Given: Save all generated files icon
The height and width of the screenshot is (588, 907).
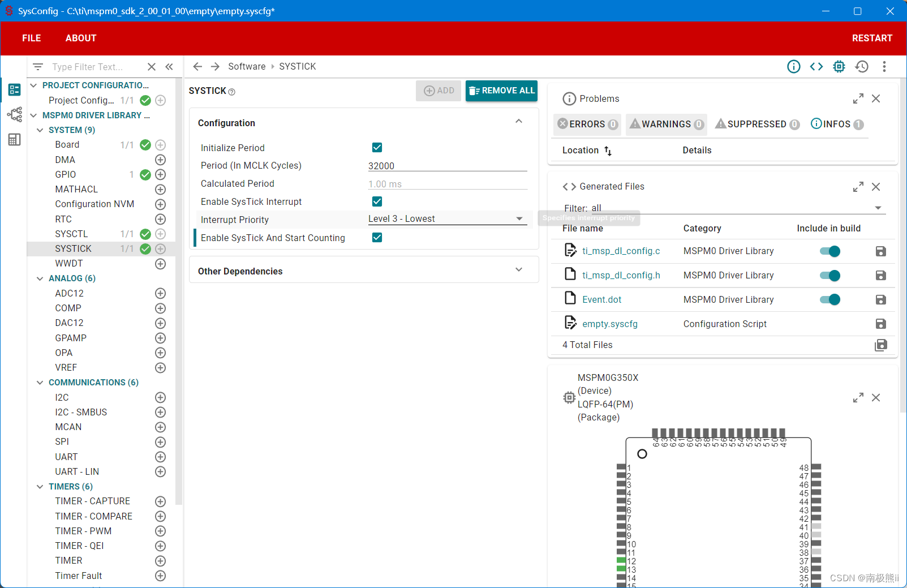Looking at the screenshot, I should point(881,345).
